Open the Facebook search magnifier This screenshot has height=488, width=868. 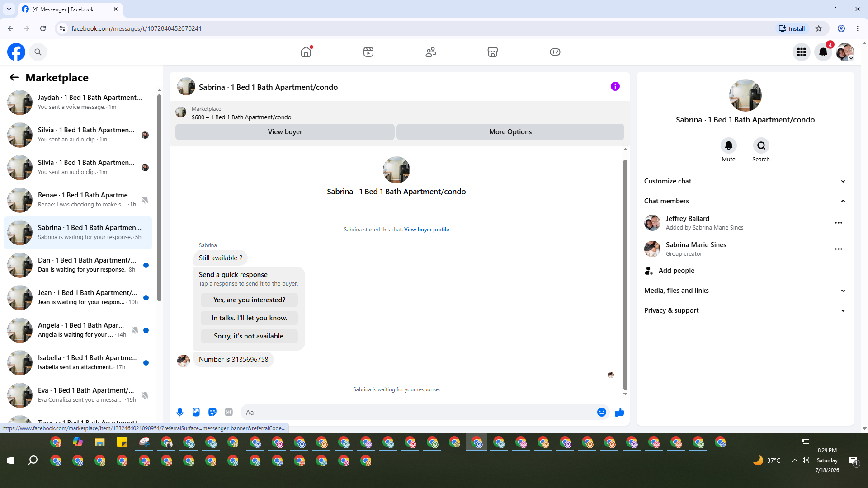coord(38,52)
